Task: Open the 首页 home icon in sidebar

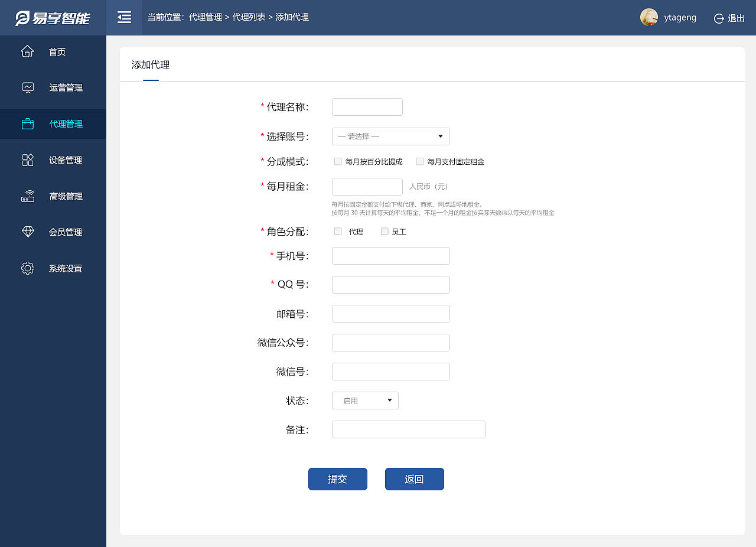Action: tap(27, 51)
